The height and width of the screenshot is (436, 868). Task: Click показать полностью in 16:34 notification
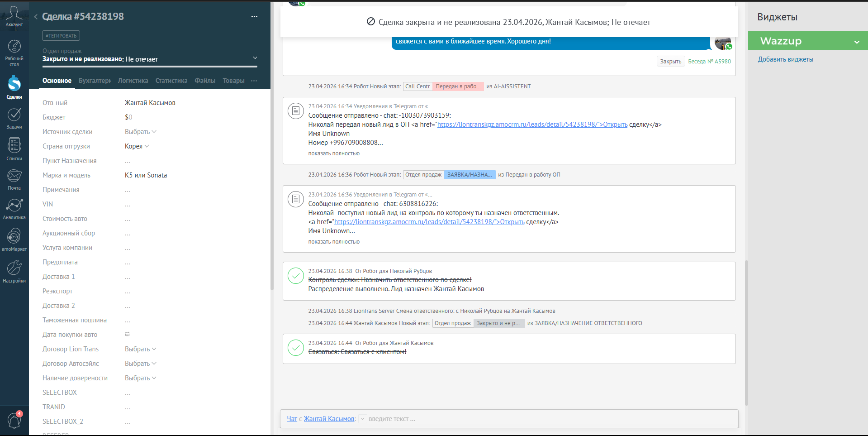(x=334, y=153)
